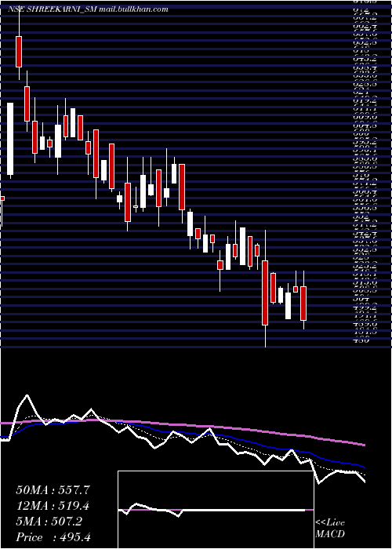392x549 pixels.
Task: Click the 12MA : 519.4 value
Action: (53, 506)
